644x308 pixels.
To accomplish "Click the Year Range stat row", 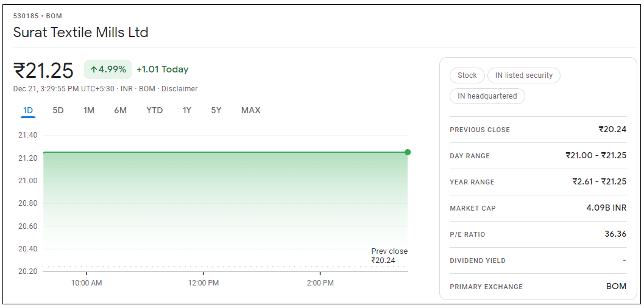I will pos(537,182).
